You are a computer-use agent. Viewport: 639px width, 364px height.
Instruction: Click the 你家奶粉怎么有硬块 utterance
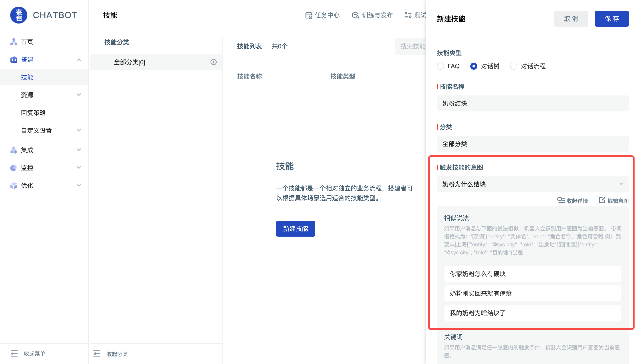pos(532,274)
